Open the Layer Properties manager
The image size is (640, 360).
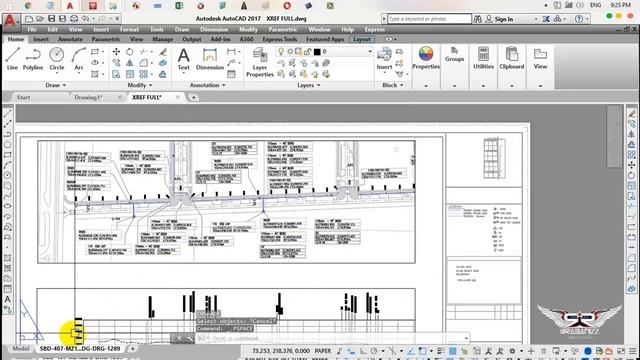point(260,62)
